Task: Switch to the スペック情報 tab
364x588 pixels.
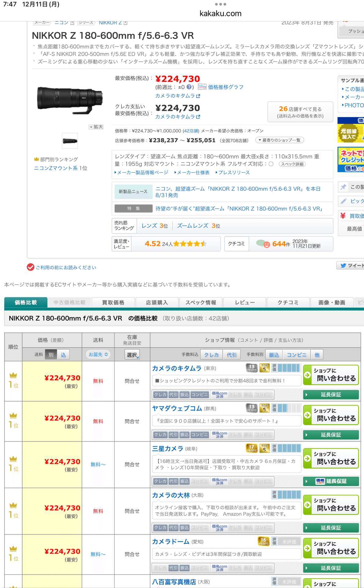Action: [x=201, y=303]
